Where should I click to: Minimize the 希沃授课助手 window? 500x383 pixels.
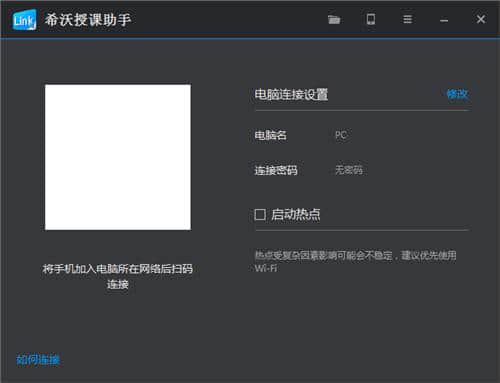444,21
